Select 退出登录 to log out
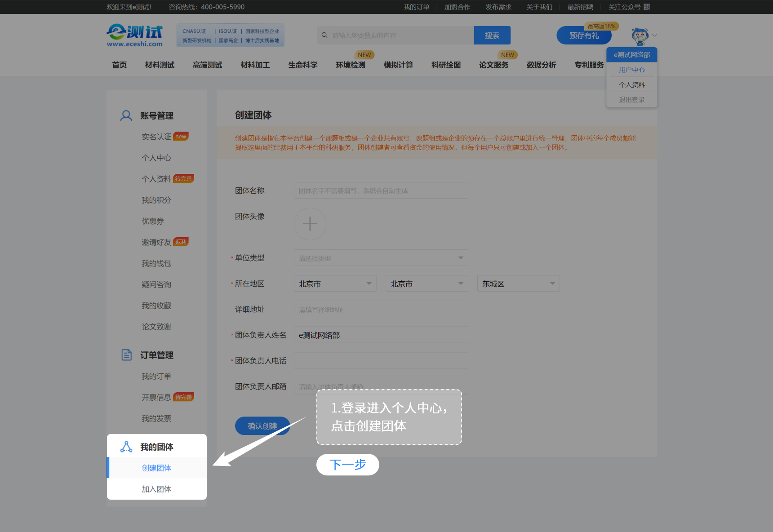 coord(631,99)
